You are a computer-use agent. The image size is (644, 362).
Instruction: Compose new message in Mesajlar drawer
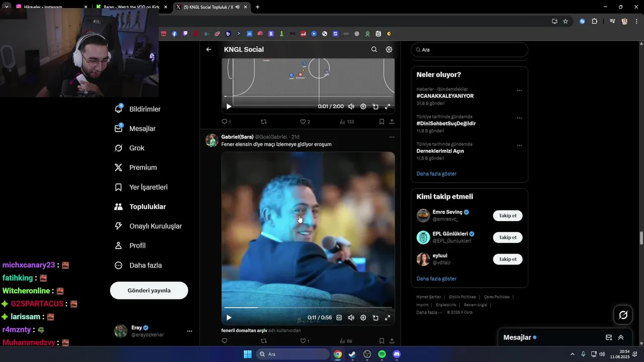click(x=609, y=337)
